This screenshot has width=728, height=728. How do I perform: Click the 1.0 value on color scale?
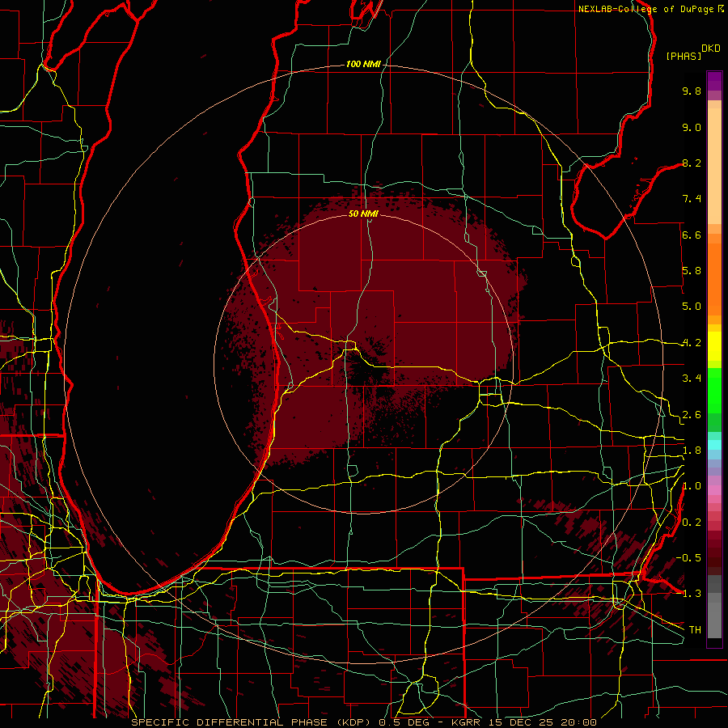[x=692, y=486]
